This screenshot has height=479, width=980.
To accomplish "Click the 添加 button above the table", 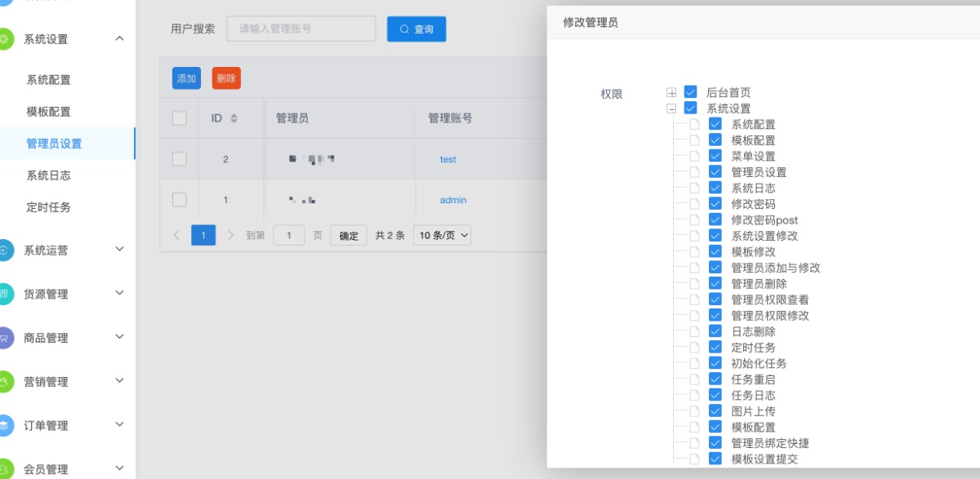I will pos(186,78).
